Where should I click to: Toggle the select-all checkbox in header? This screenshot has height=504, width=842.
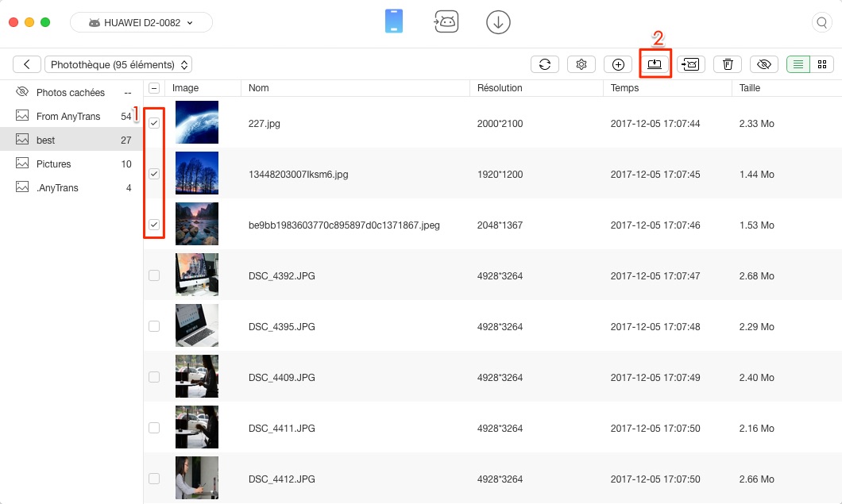[154, 87]
